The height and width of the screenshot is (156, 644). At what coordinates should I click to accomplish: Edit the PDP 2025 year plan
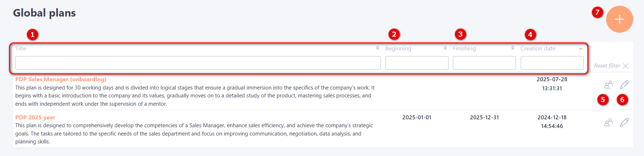point(624,122)
